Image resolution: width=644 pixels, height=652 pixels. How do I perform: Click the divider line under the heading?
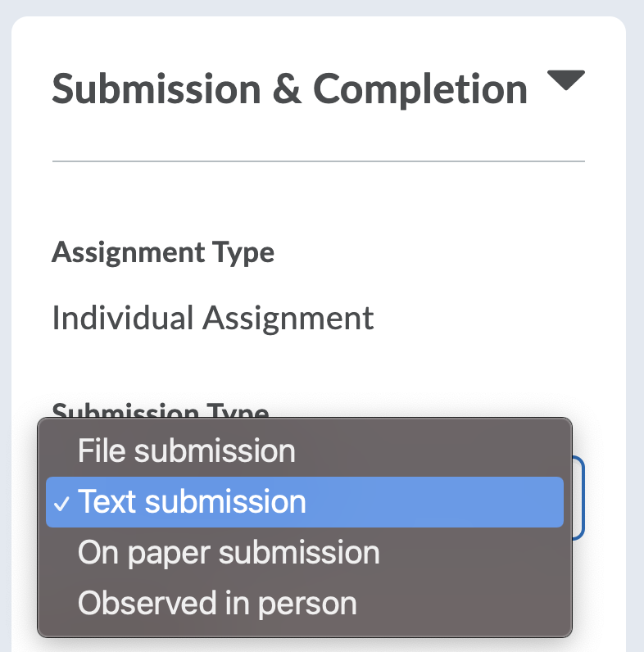[x=318, y=161]
